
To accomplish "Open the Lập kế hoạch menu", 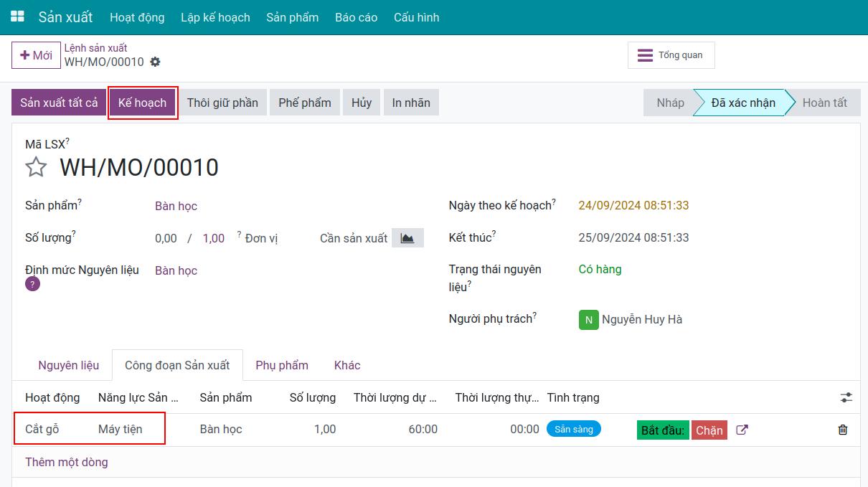I will (x=215, y=17).
